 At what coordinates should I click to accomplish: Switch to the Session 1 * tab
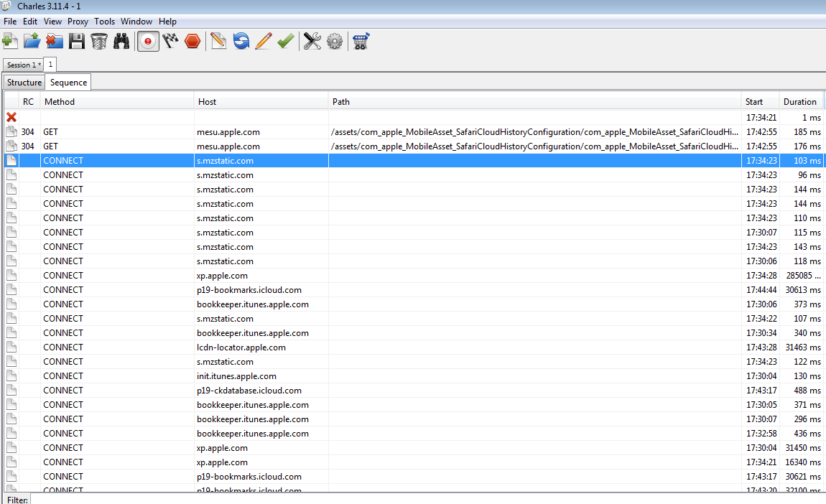(23, 65)
